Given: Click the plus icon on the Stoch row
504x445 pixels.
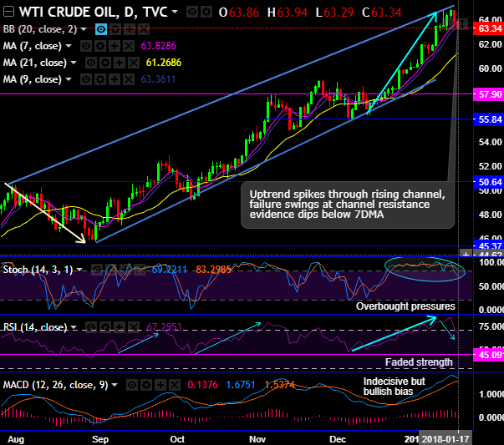Looking at the screenshot, I should pos(125,270).
